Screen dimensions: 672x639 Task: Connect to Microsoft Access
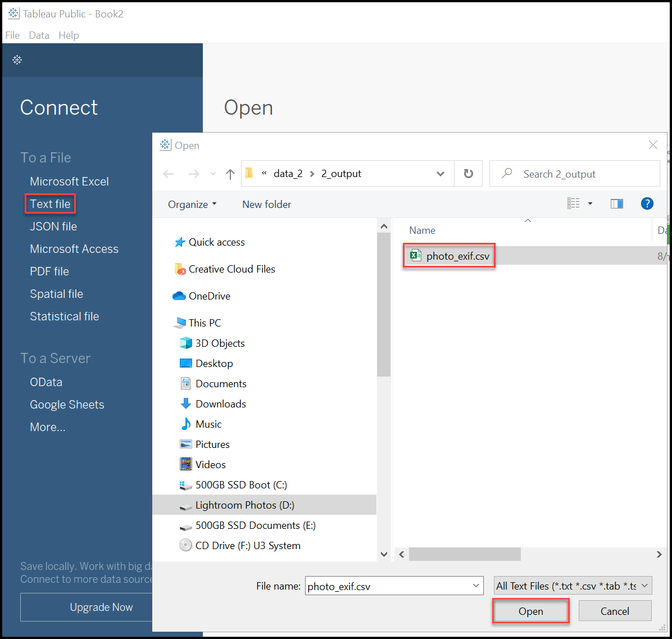74,249
